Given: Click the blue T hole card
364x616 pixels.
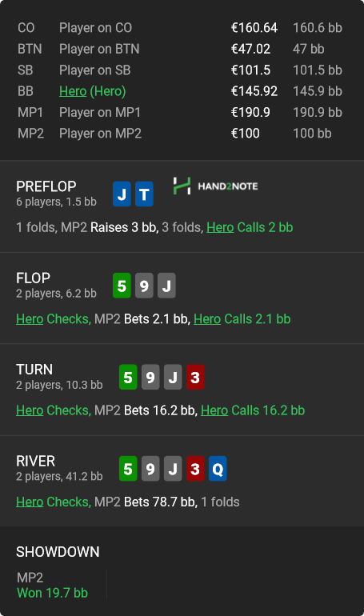Looking at the screenshot, I should click(144, 194).
